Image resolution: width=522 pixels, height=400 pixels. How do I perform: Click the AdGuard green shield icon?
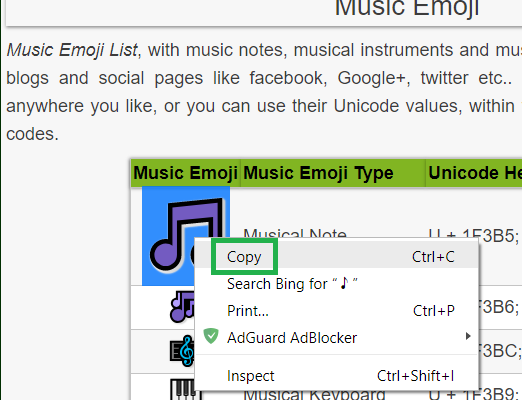click(211, 336)
